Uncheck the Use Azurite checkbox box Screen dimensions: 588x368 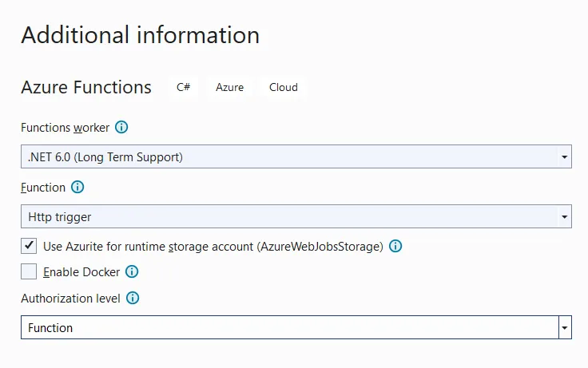(x=29, y=246)
